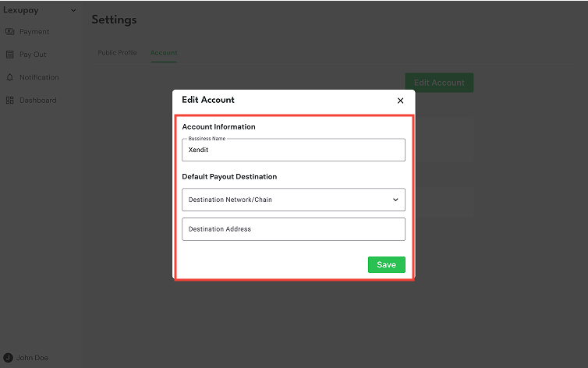This screenshot has height=368, width=588.
Task: Expand the Lexupay workspace chevron
Action: (x=73, y=10)
